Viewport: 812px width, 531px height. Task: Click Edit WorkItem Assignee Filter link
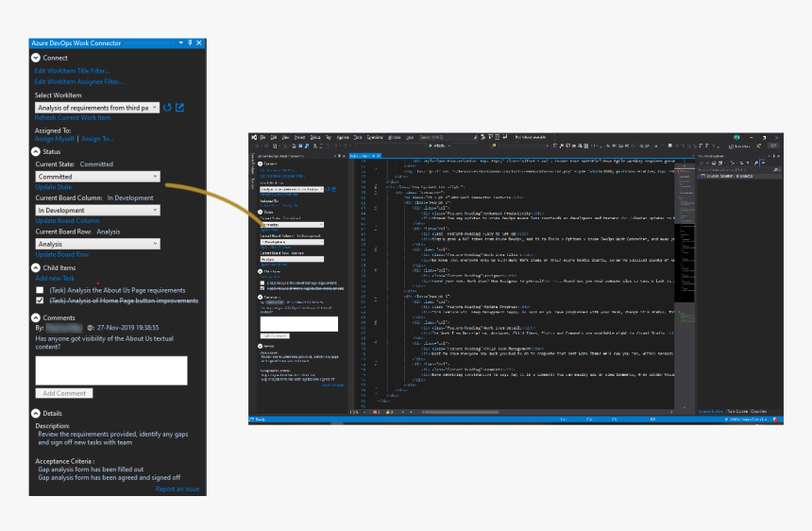[x=78, y=82]
